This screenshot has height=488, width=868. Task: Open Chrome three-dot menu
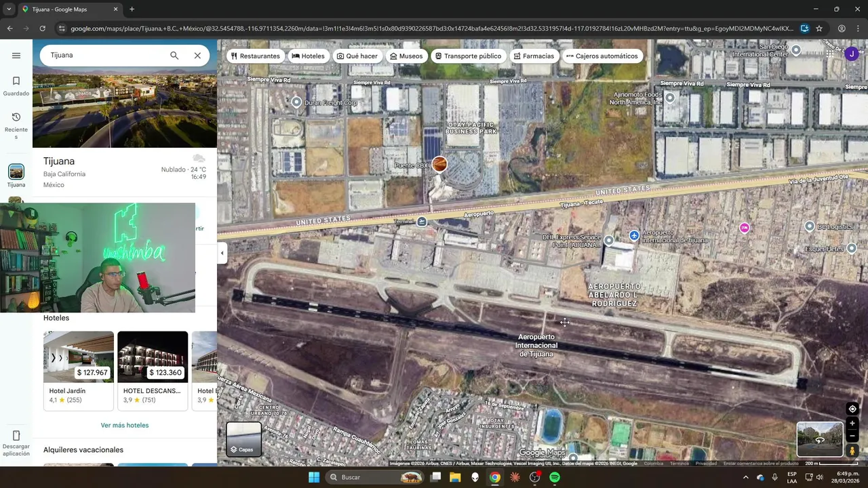pos(858,28)
